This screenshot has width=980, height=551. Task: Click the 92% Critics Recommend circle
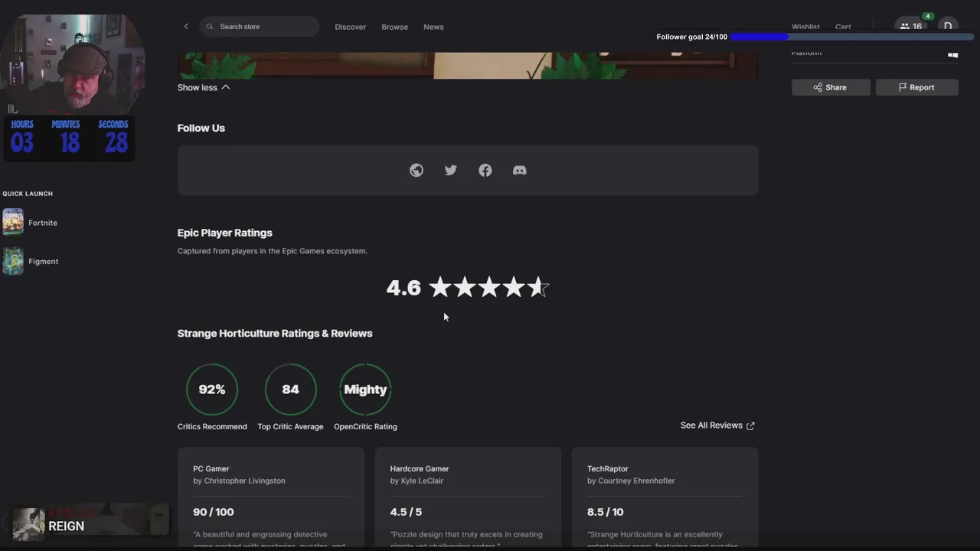[x=212, y=390]
